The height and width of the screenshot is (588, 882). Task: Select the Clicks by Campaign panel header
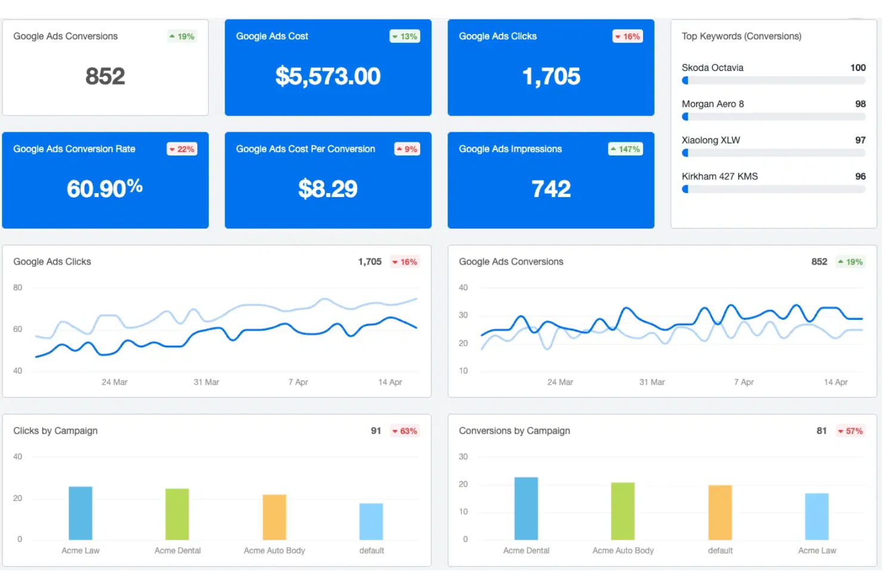click(55, 431)
